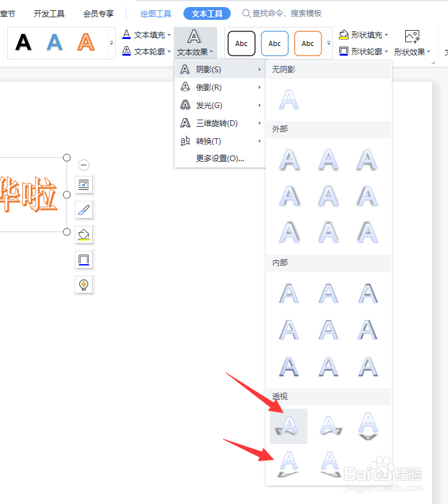Open the 倒影(R) submenu
Screen dimensions: 448x504
point(220,87)
